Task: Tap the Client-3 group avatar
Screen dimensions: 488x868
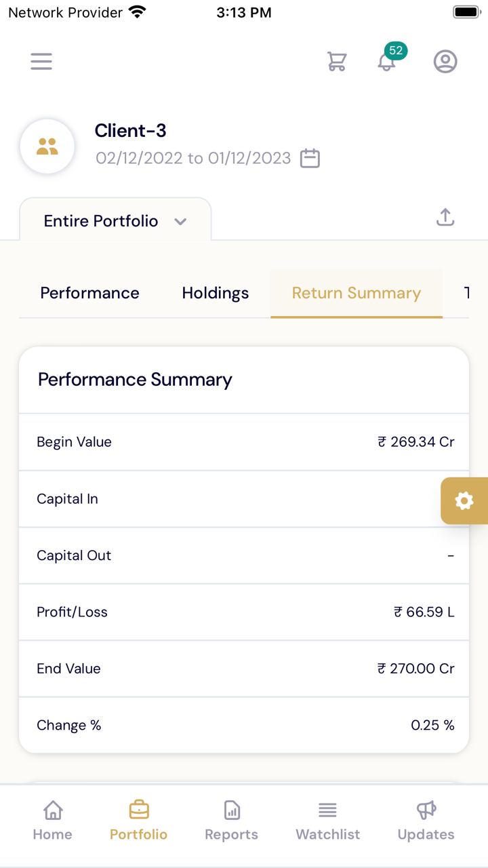Action: coord(47,146)
